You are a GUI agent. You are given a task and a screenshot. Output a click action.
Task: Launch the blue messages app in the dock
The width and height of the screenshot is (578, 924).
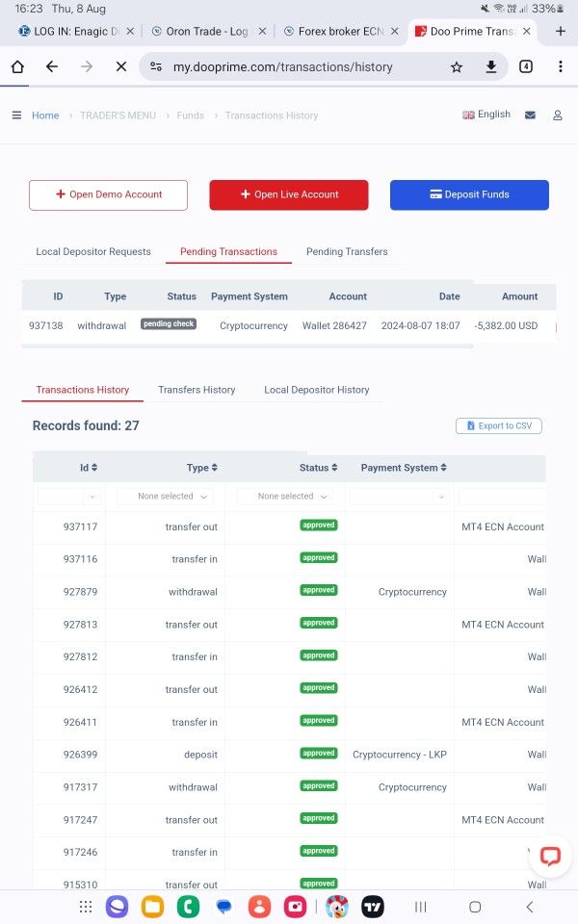click(224, 907)
